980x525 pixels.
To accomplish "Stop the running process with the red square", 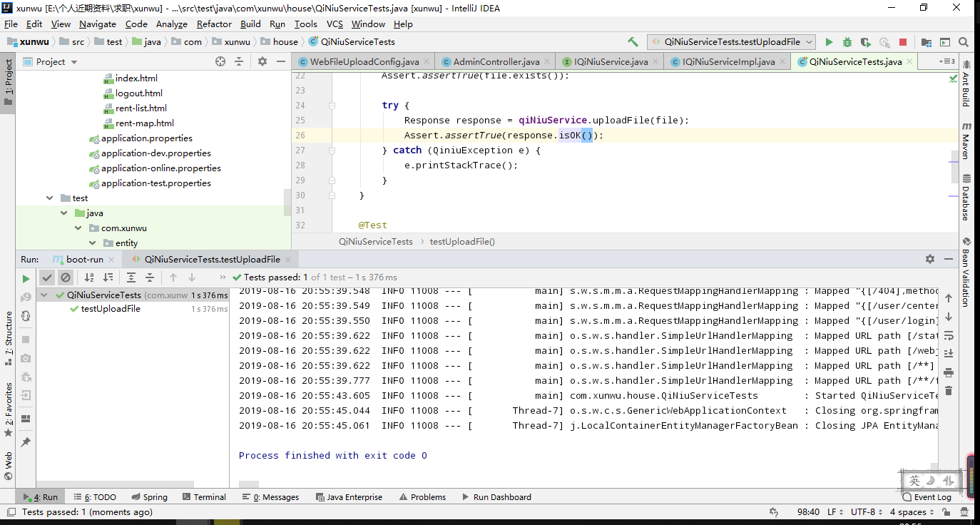I will [x=903, y=42].
